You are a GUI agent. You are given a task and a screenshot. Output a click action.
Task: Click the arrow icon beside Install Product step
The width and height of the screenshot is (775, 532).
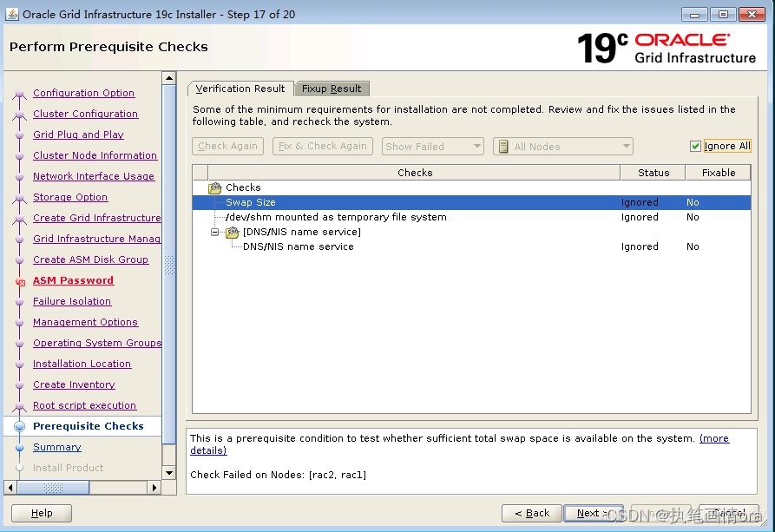coord(19,468)
